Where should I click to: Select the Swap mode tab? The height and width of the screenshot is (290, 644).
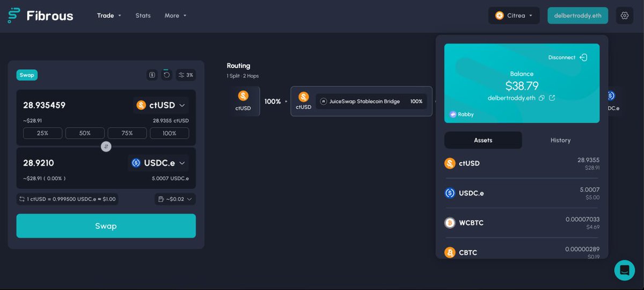[x=27, y=75]
